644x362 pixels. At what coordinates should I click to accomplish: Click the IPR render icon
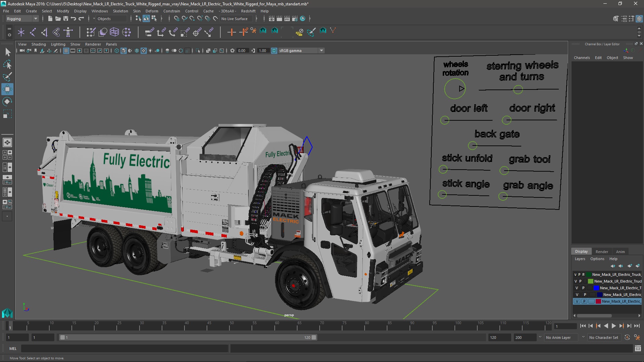(x=287, y=19)
